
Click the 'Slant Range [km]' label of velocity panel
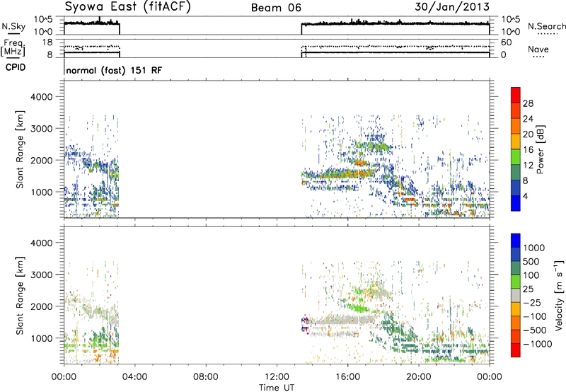click(20, 295)
